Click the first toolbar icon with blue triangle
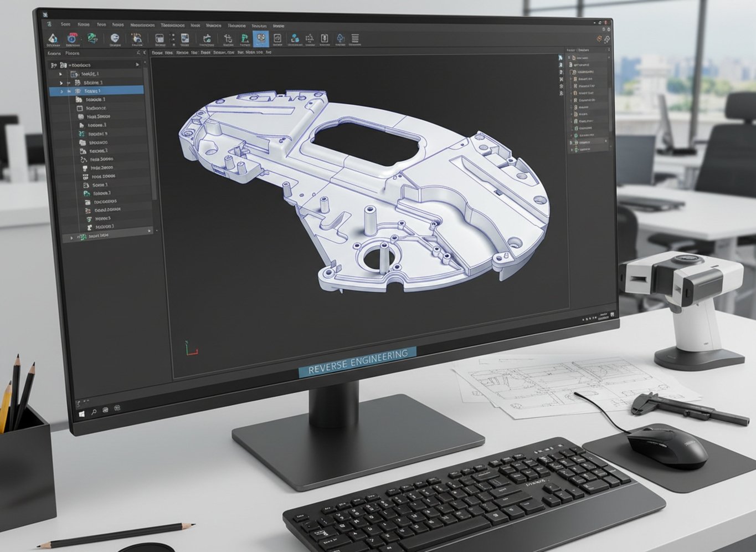 [53, 38]
